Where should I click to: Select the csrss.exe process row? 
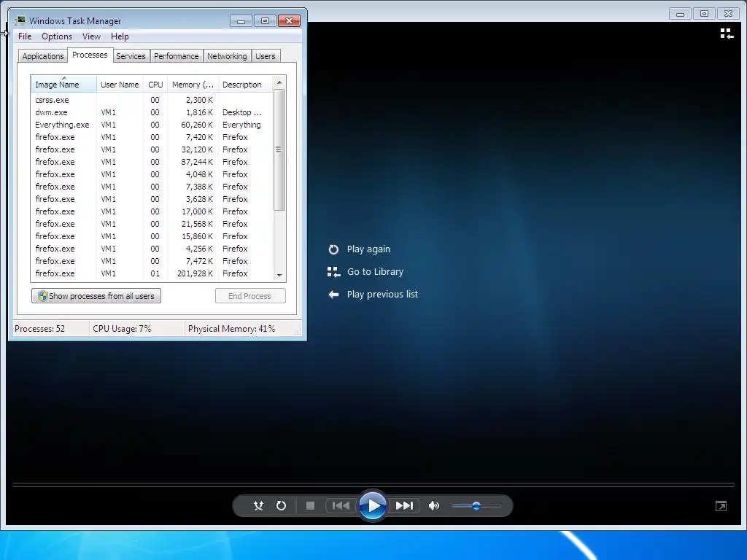click(x=152, y=100)
